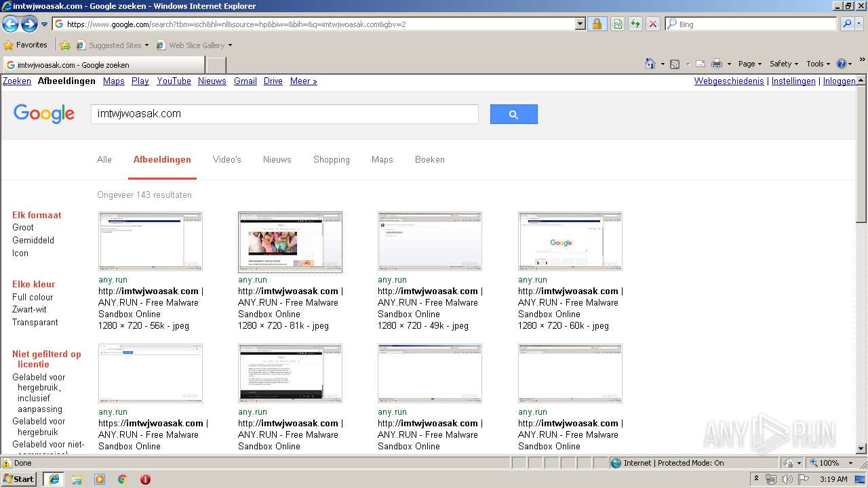The height and width of the screenshot is (488, 868).
Task: Click the RSS feeds icon
Action: point(675,64)
